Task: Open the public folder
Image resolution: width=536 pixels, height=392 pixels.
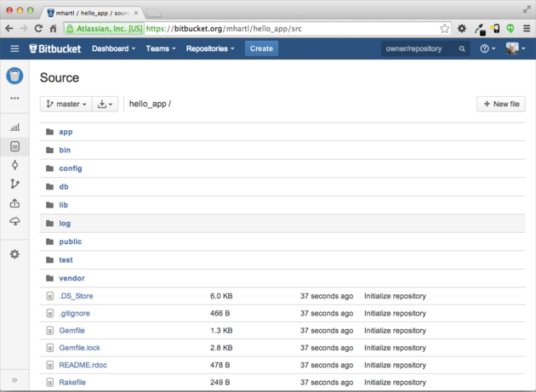Action: tap(70, 241)
